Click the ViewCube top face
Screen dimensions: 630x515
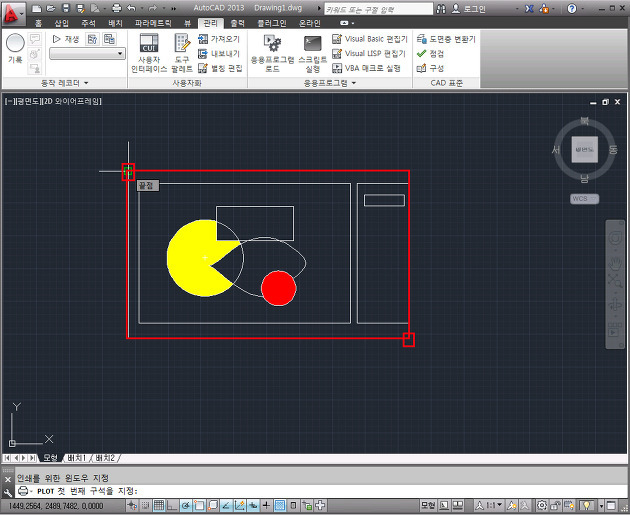coord(585,149)
